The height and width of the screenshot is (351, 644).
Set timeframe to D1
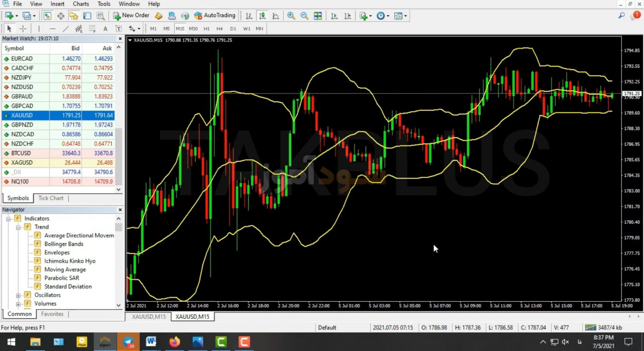tap(233, 28)
